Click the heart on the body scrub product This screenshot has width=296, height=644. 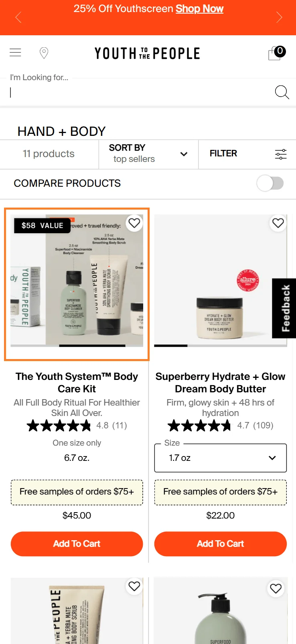134,586
